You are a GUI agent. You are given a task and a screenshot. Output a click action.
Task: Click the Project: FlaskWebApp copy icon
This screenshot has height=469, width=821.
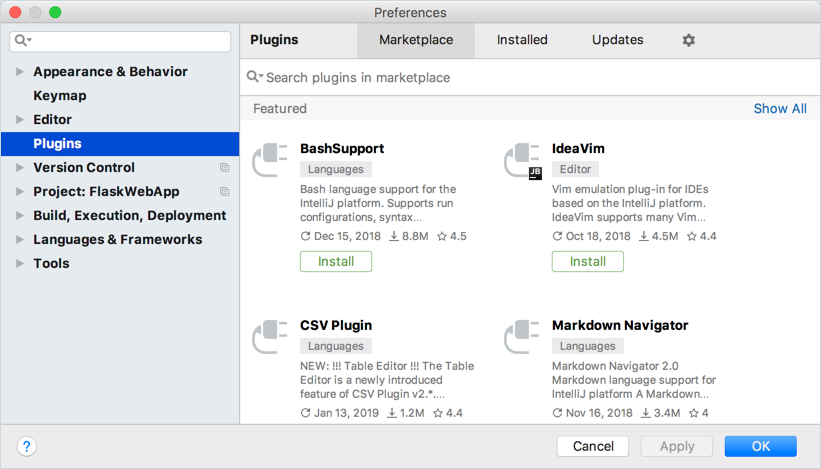tap(225, 192)
